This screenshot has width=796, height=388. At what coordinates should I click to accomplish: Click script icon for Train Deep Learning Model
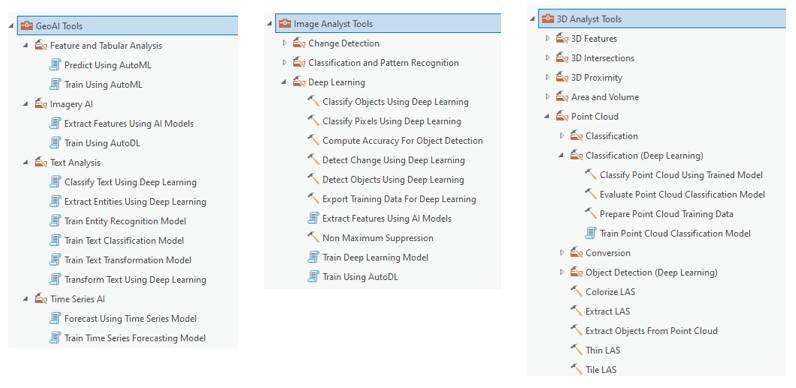tap(313, 257)
